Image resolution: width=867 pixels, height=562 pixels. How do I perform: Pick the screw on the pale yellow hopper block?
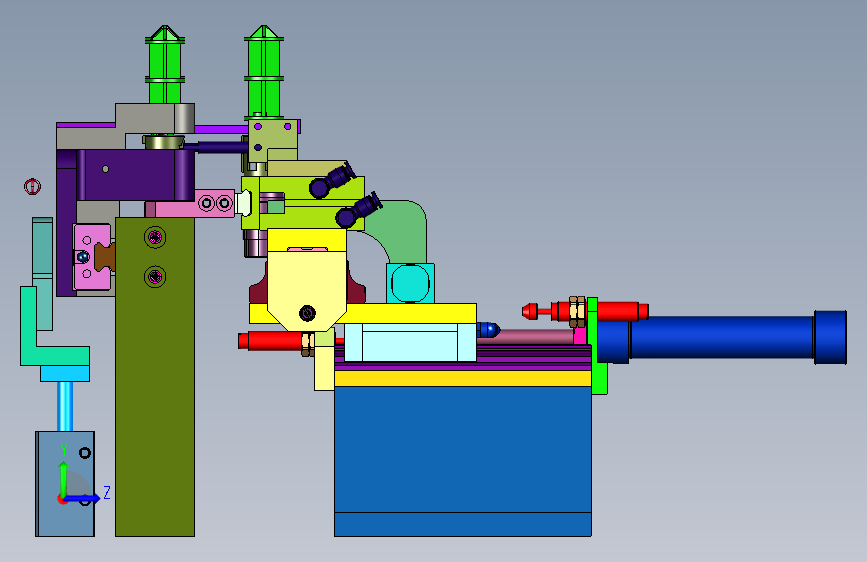click(307, 314)
